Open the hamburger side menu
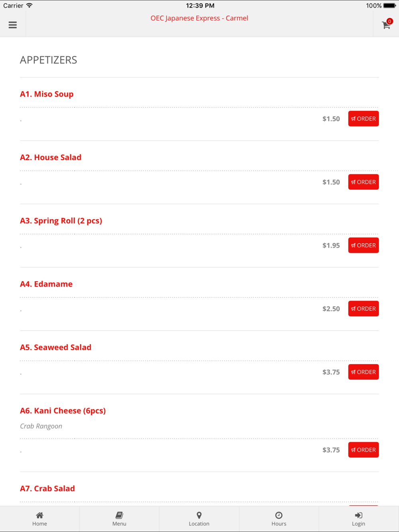The width and height of the screenshot is (399, 532). (13, 25)
